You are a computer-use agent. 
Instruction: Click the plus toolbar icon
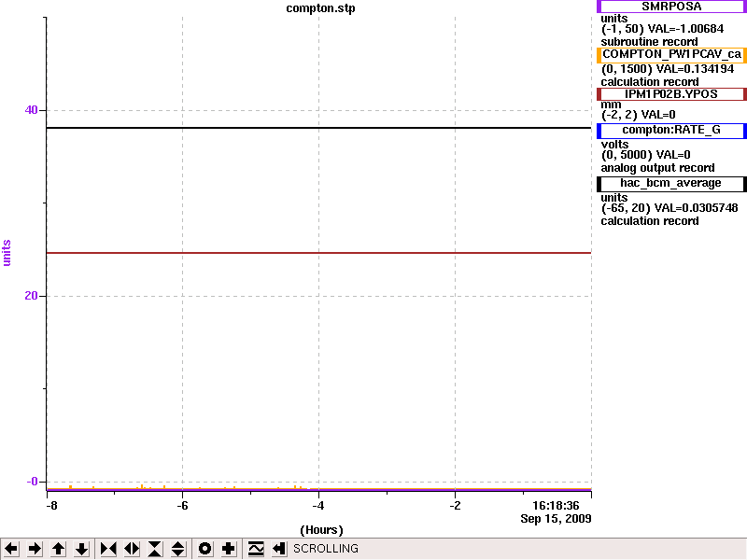228,549
